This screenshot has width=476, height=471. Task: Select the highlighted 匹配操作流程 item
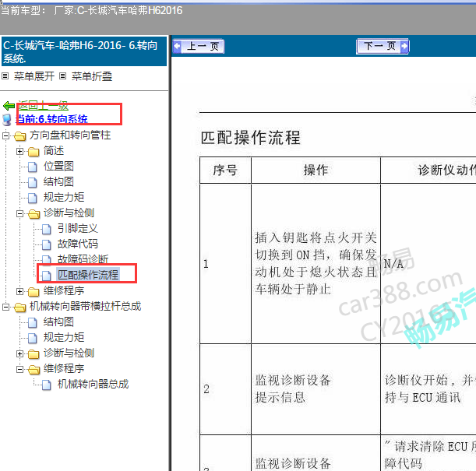point(88,275)
